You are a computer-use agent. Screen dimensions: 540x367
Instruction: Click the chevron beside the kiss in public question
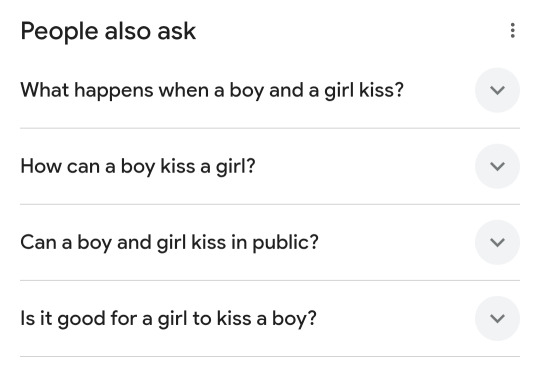pos(497,242)
